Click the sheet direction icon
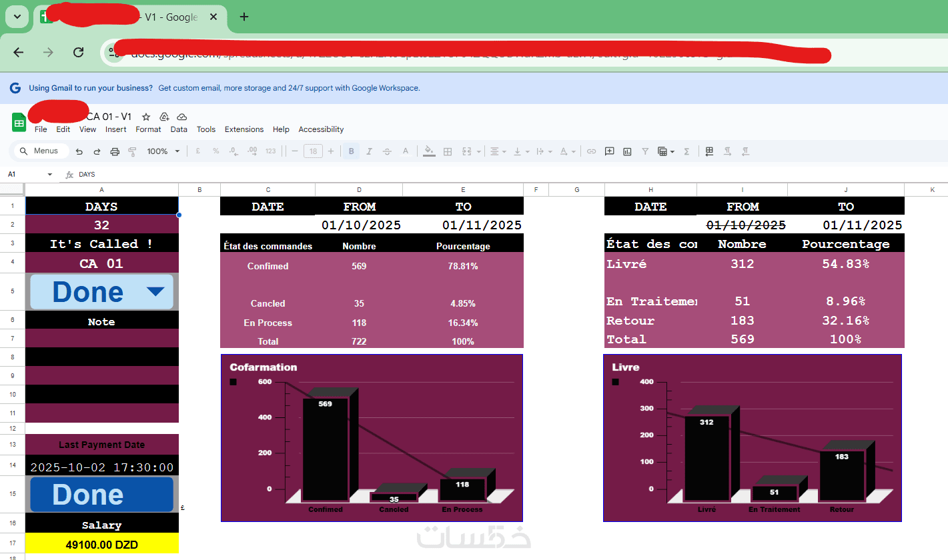The image size is (948, 560). [709, 151]
